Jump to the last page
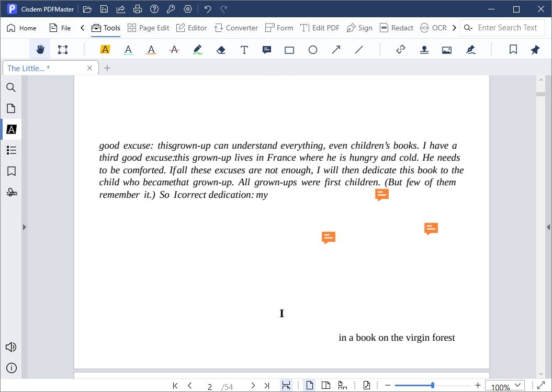The height and width of the screenshot is (392, 552). (x=267, y=386)
